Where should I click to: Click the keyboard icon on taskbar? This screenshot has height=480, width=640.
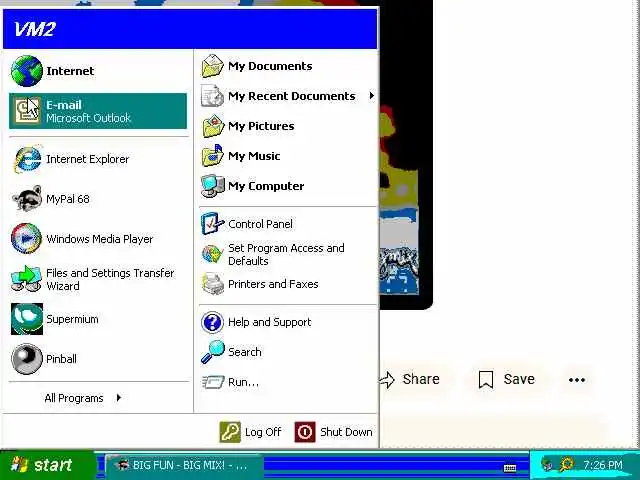510,468
